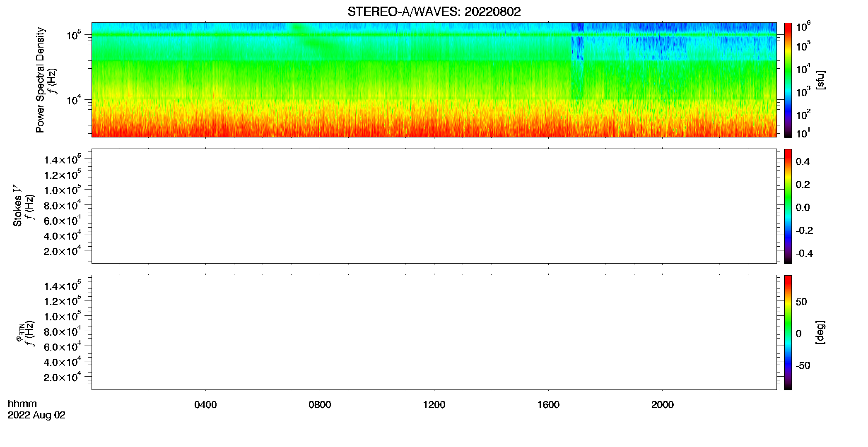Click the Stokes V colorbar

[788, 206]
